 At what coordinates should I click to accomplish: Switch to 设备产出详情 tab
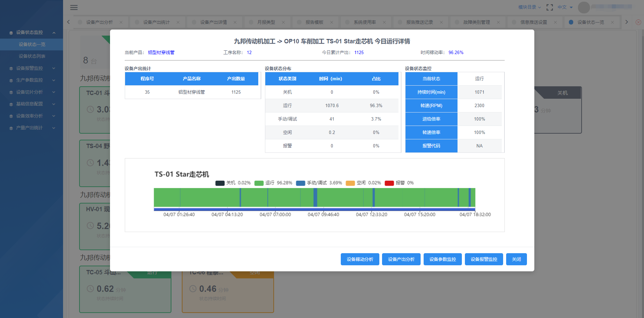(213, 22)
